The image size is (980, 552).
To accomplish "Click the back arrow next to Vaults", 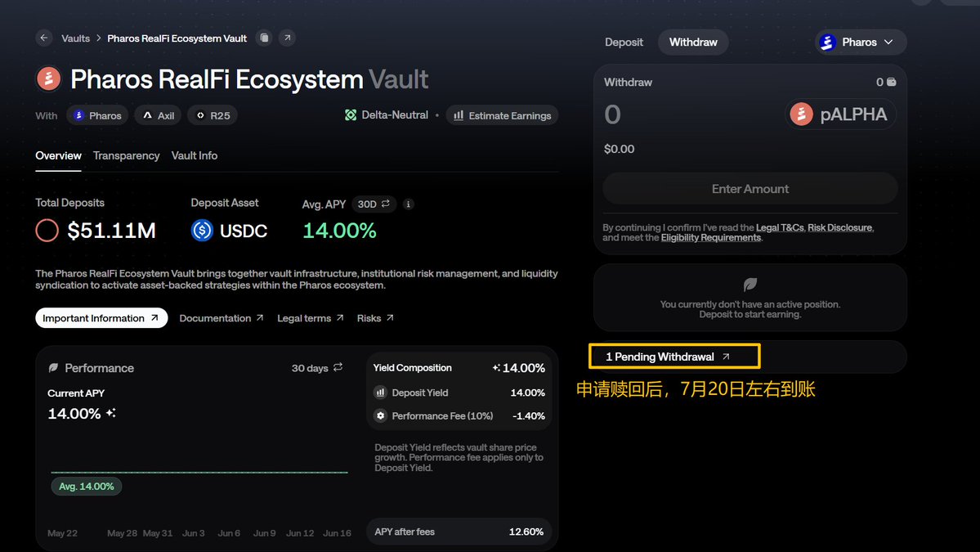I will point(44,38).
